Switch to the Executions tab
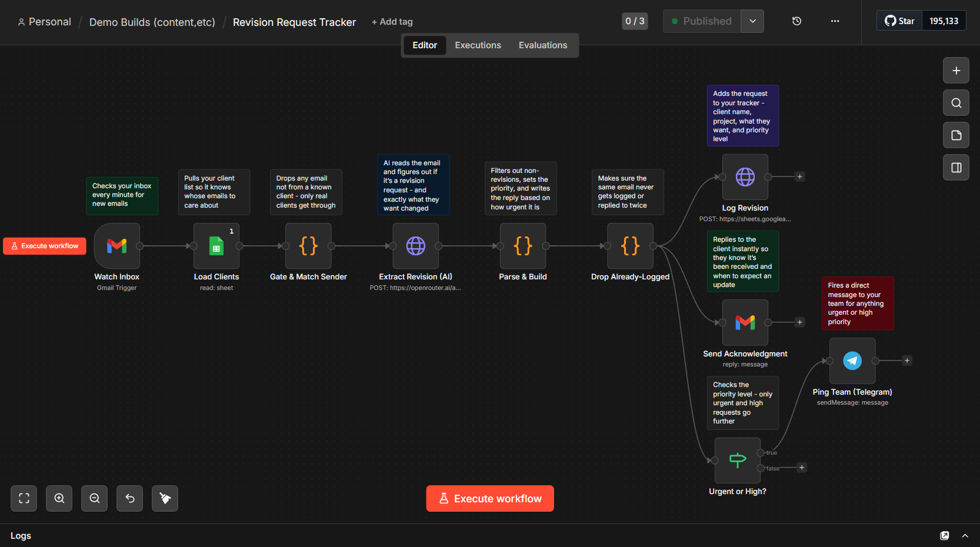 point(478,45)
